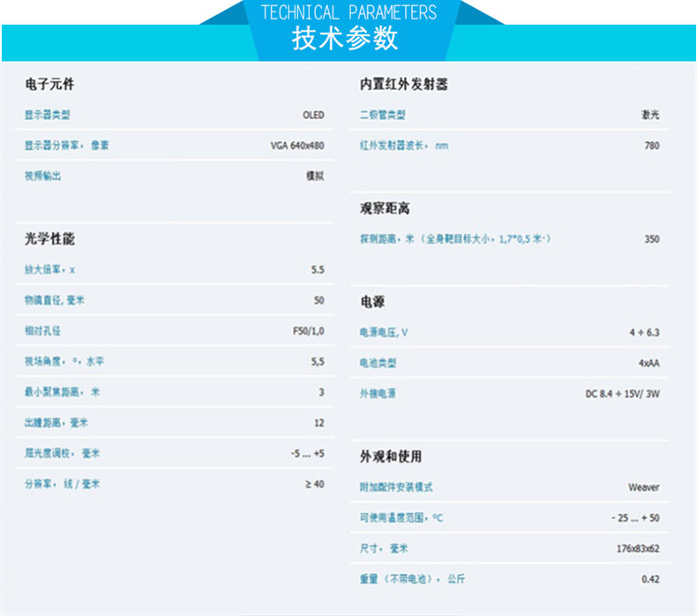The height and width of the screenshot is (616, 697).
Task: Click the Weaver mounting mode value
Action: point(643,487)
